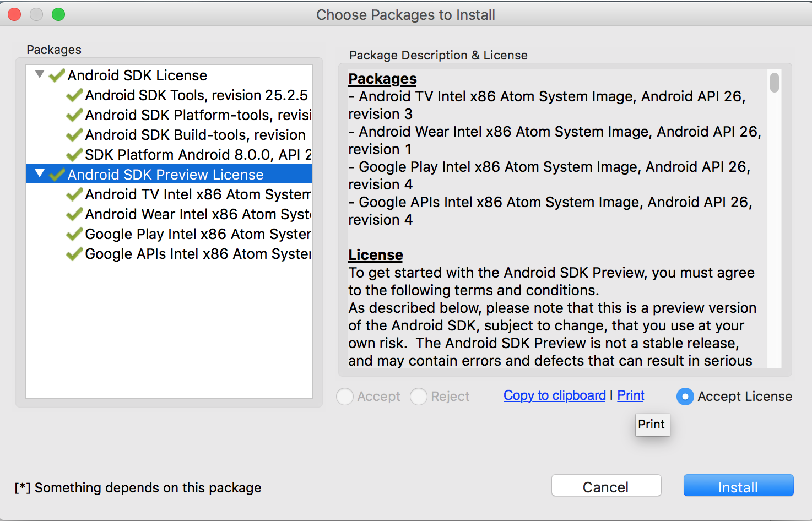Image resolution: width=812 pixels, height=521 pixels.
Task: Click checkmark icon next to Google Play Intel x86
Action: click(x=74, y=234)
